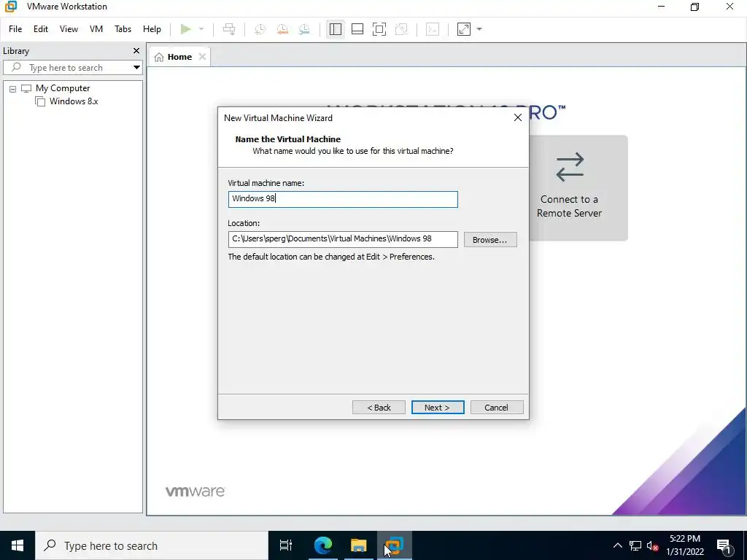
Task: Select the Windows 8.x virtual machine
Action: click(74, 101)
